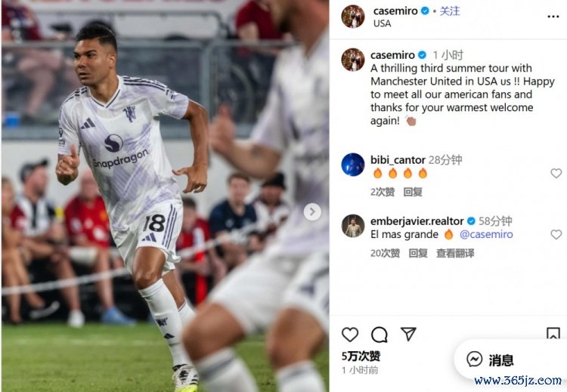The width and height of the screenshot is (567, 392).
Task: Like bibi_cantor's comment heart
Action: (556, 174)
